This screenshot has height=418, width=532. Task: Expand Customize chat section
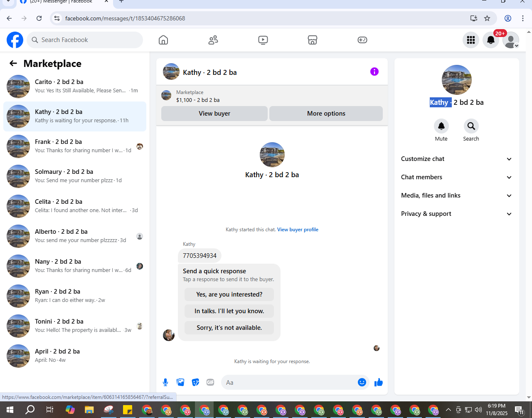click(457, 159)
